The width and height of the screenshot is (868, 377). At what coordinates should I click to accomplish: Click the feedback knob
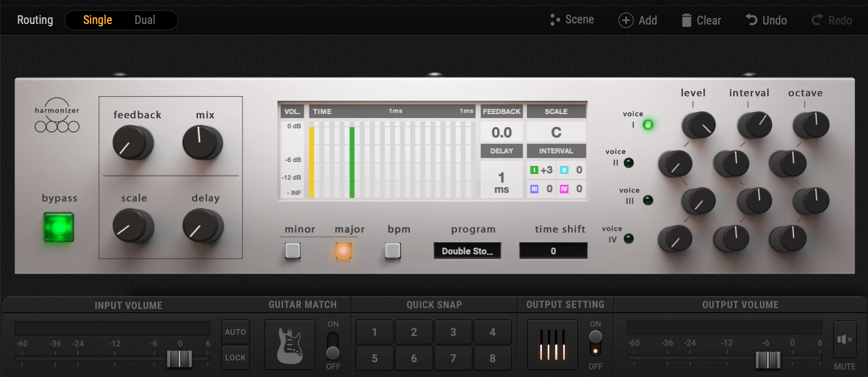[132, 142]
